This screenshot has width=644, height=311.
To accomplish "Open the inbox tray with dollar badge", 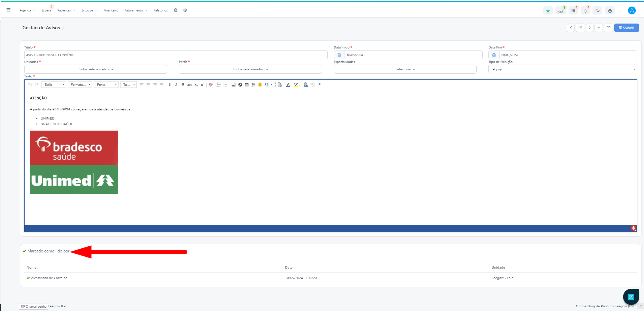I will [560, 11].
